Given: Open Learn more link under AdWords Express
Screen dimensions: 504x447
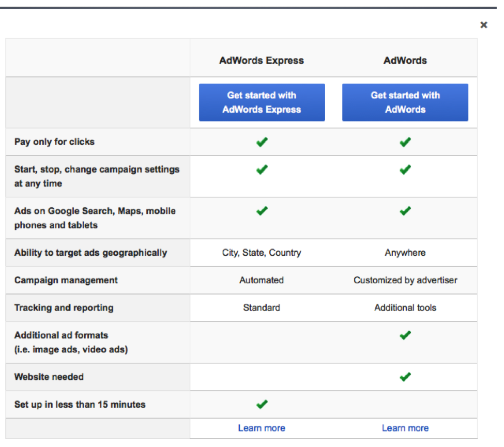Looking at the screenshot, I should click(x=262, y=428).
